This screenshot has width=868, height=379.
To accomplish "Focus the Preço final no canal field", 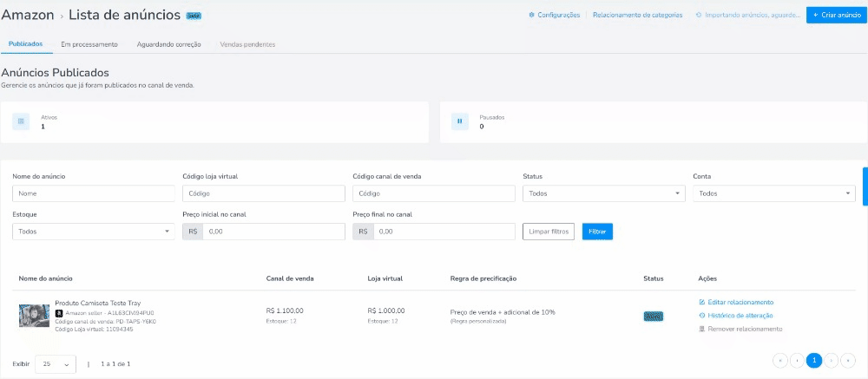I will point(444,232).
